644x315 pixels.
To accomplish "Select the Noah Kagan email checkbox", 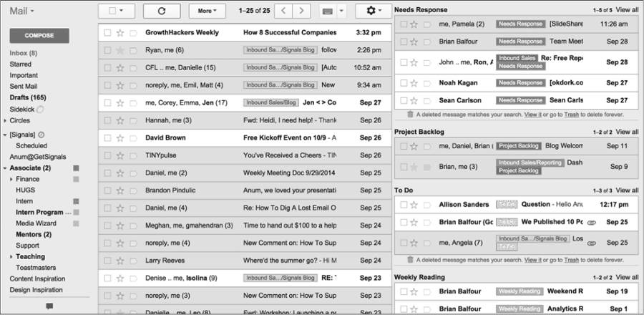I will point(404,83).
